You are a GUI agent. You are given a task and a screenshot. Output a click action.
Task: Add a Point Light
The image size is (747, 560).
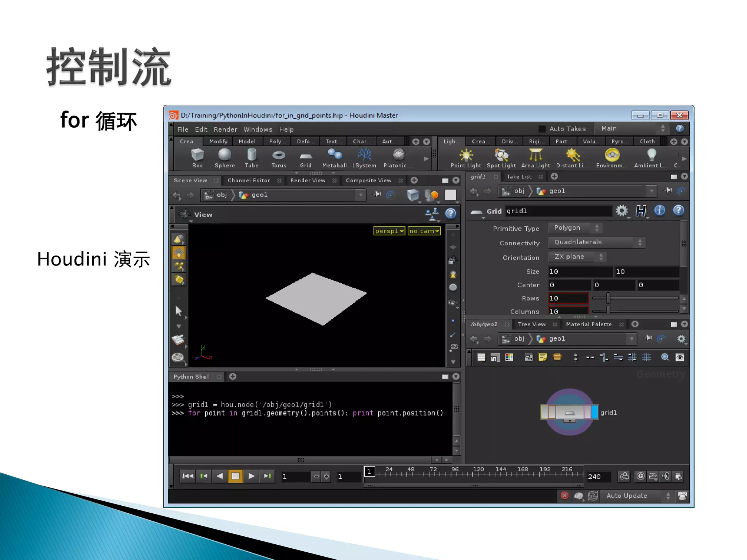click(466, 158)
